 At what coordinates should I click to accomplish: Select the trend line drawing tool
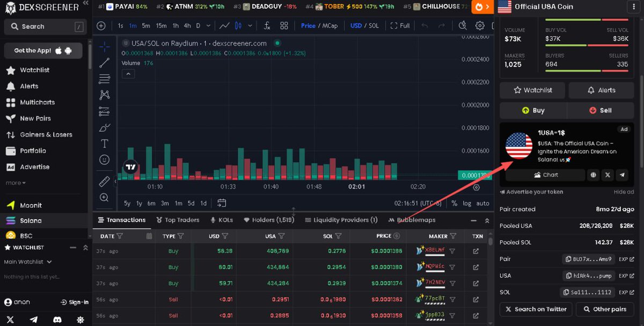104,63
